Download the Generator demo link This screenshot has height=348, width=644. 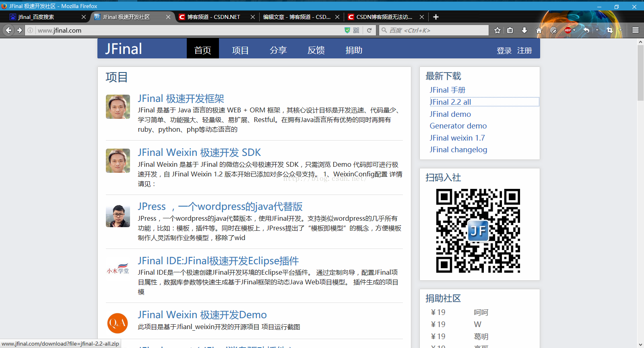[458, 126]
